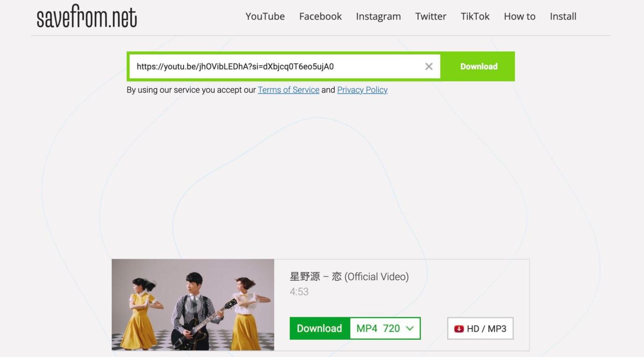Open the How to nav item
This screenshot has height=357, width=644.
tap(520, 16)
